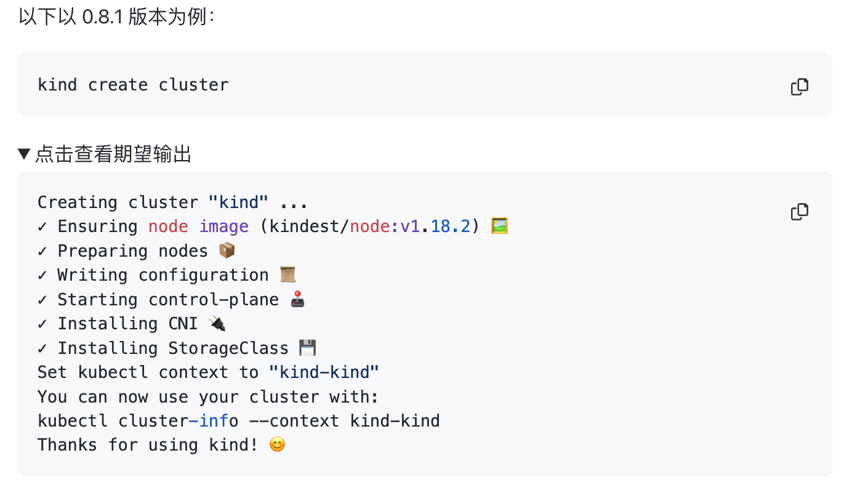Click the smiling emoji after Thanks line
Image resolution: width=868 pixels, height=490 pixels.
[x=278, y=444]
